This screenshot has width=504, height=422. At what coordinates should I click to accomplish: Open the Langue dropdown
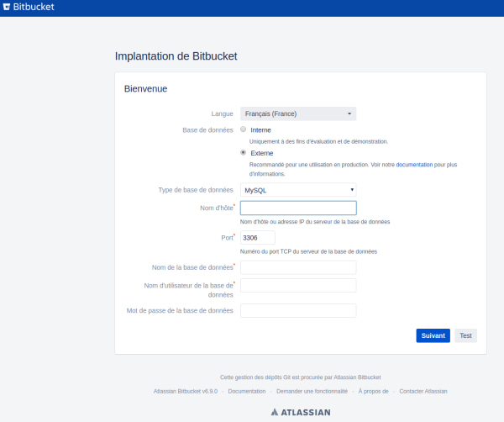point(298,113)
